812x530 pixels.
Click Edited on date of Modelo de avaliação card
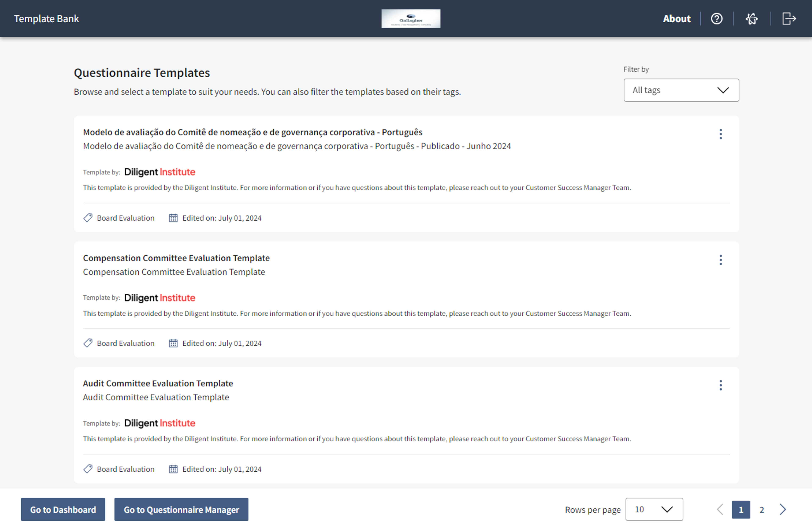click(222, 218)
